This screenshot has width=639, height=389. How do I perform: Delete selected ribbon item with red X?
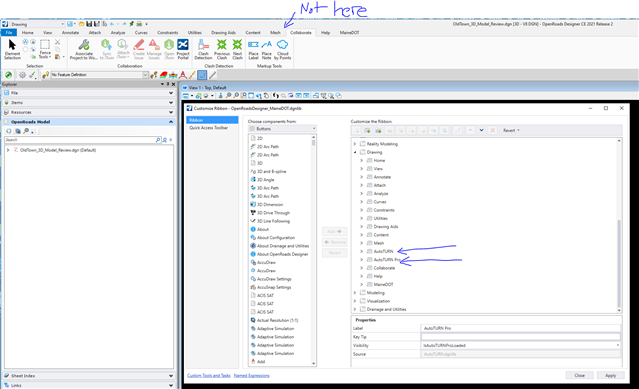pos(492,130)
